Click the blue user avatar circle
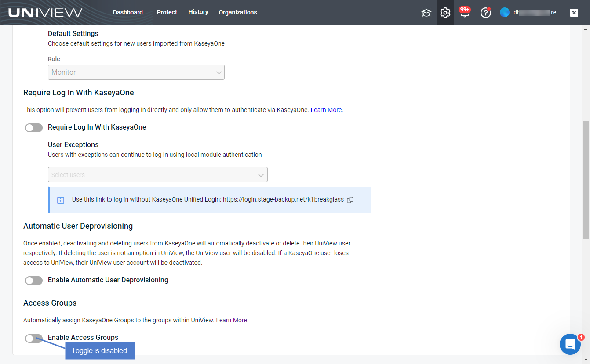This screenshot has height=364, width=590. [505, 13]
